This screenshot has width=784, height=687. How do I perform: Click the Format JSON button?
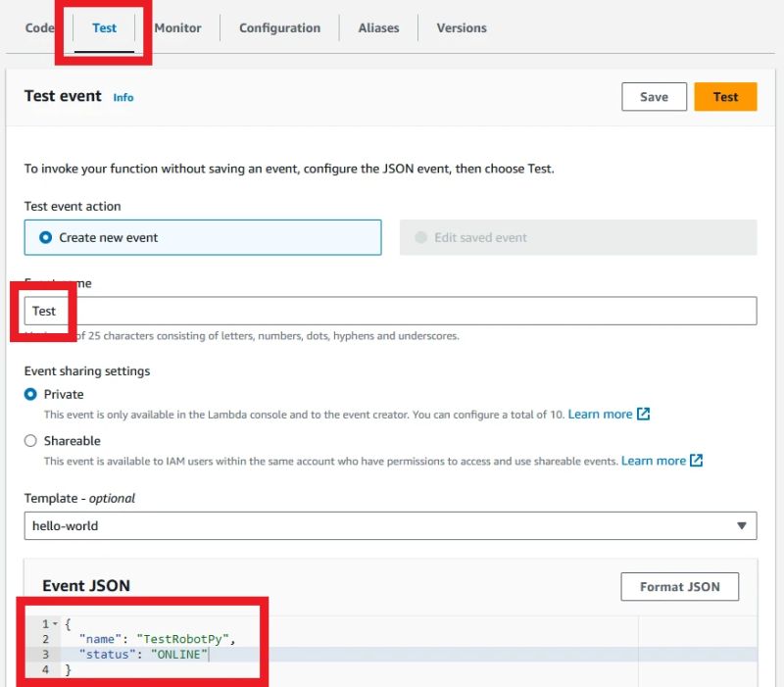[x=679, y=587]
